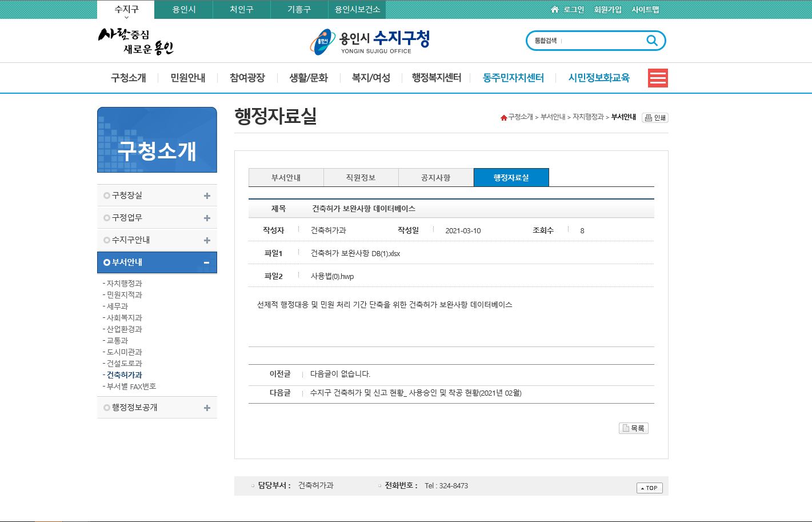This screenshot has width=812, height=522.
Task: Click the red hamburger full-menu icon
Action: tap(658, 78)
